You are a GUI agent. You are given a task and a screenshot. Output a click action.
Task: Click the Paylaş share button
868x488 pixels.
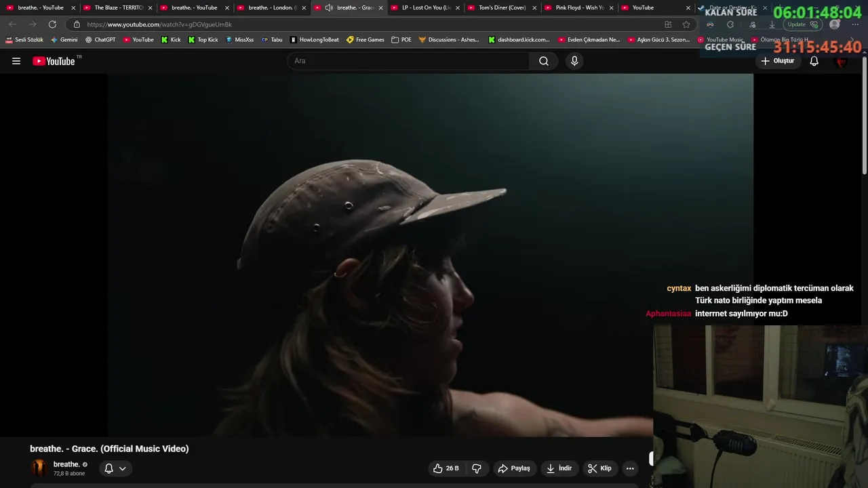coord(514,468)
